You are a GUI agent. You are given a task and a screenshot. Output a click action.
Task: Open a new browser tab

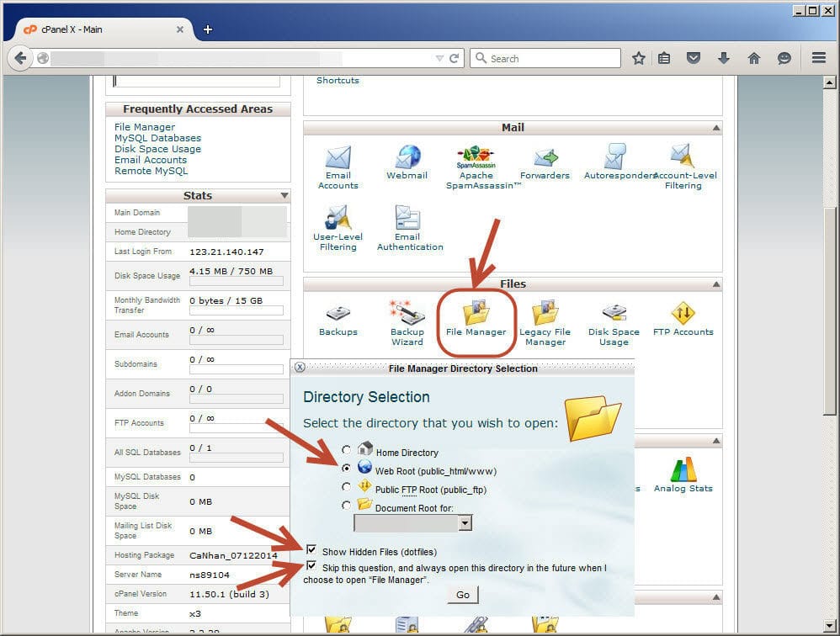pos(207,29)
